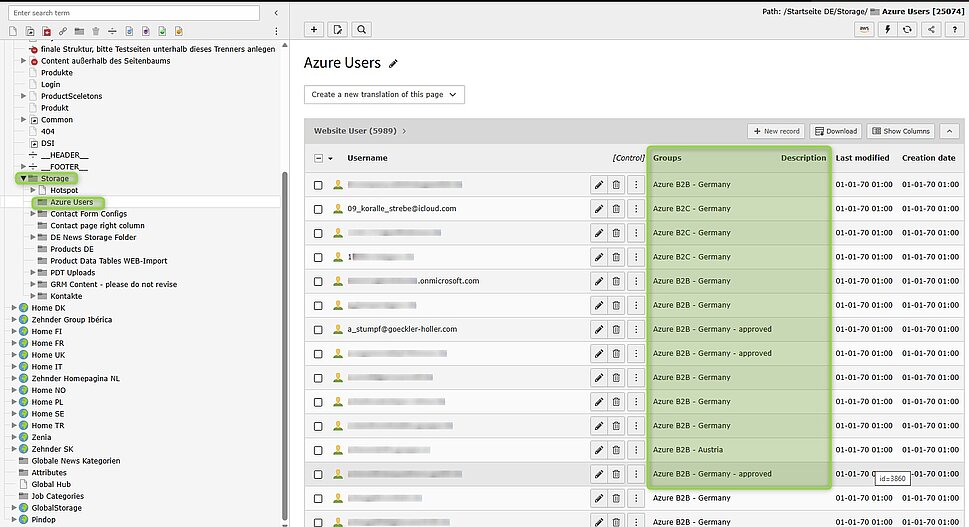Expand the Home DK tree node
This screenshot has width=969, height=527.
(x=13, y=308)
